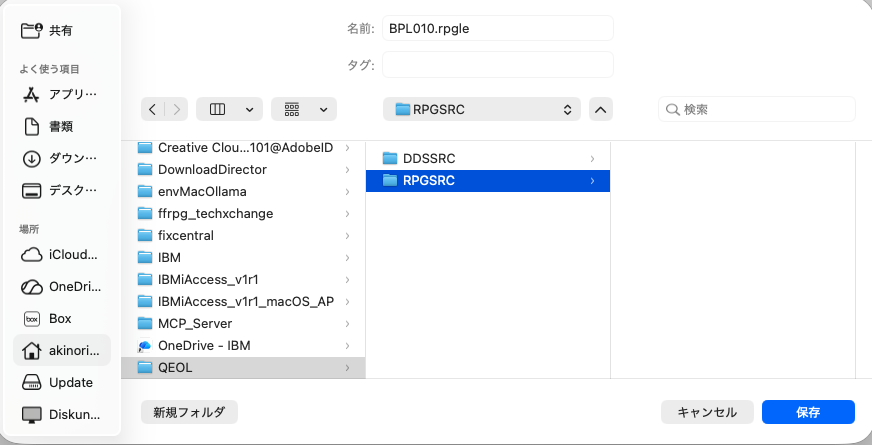Open the Diskun… location in the sidebar

[x=61, y=414]
